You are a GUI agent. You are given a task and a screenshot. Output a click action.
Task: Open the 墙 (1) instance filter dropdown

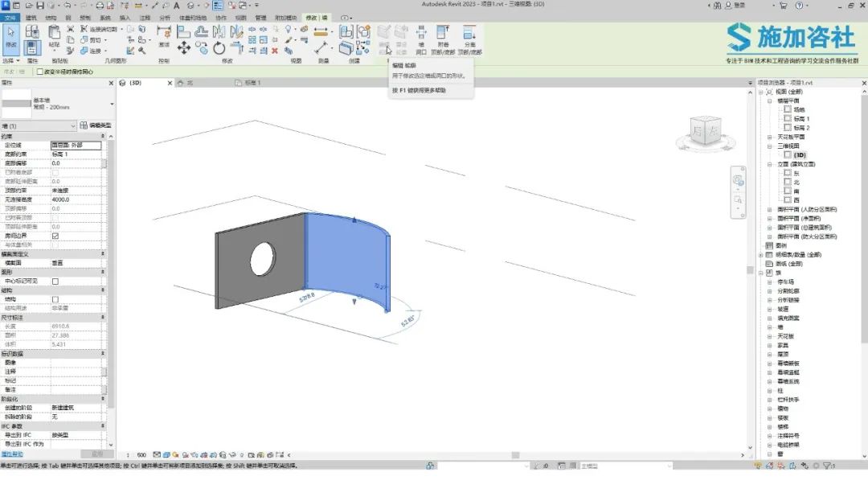click(39, 125)
